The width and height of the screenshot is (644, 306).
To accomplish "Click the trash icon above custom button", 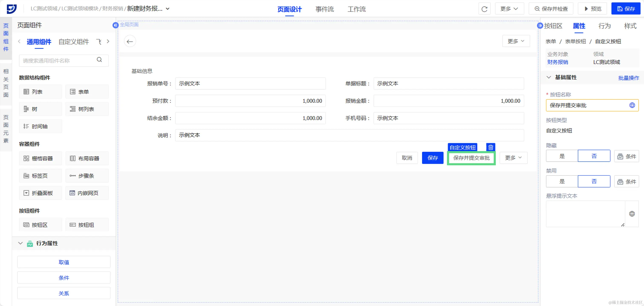I will (x=490, y=147).
